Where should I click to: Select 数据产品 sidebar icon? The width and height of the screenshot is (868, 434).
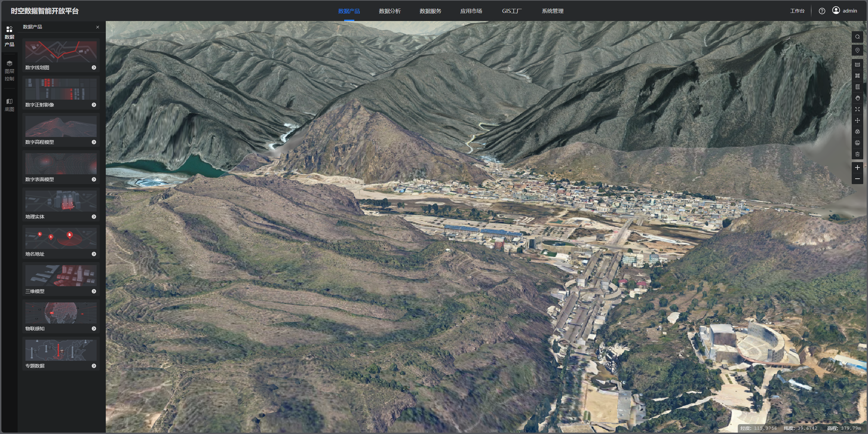pos(9,37)
